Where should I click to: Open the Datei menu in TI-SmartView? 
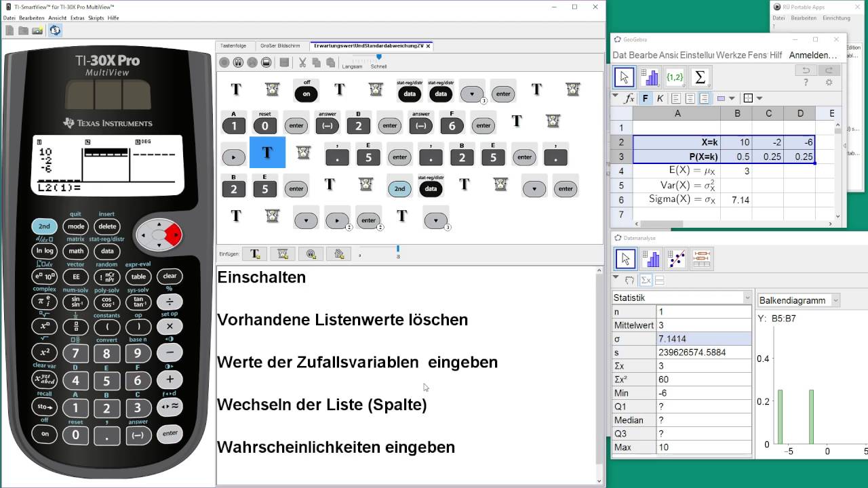(x=9, y=18)
